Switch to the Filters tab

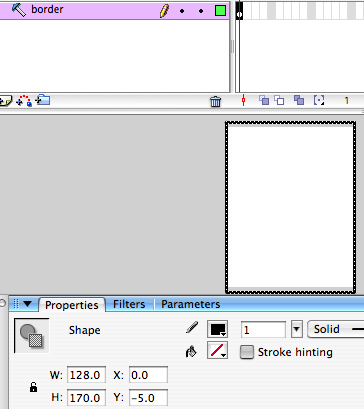click(x=129, y=304)
